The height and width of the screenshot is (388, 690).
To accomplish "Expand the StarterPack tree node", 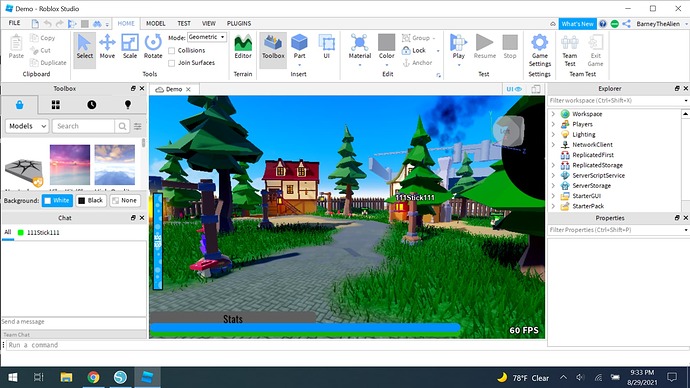I will 553,206.
